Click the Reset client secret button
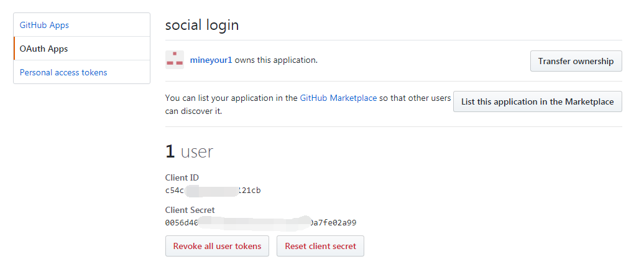 [320, 246]
